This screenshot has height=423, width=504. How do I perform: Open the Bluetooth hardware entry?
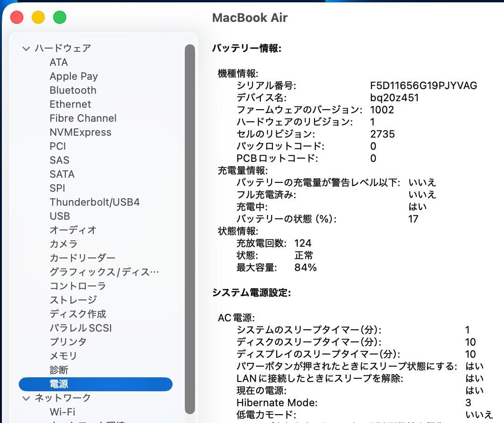click(x=73, y=90)
